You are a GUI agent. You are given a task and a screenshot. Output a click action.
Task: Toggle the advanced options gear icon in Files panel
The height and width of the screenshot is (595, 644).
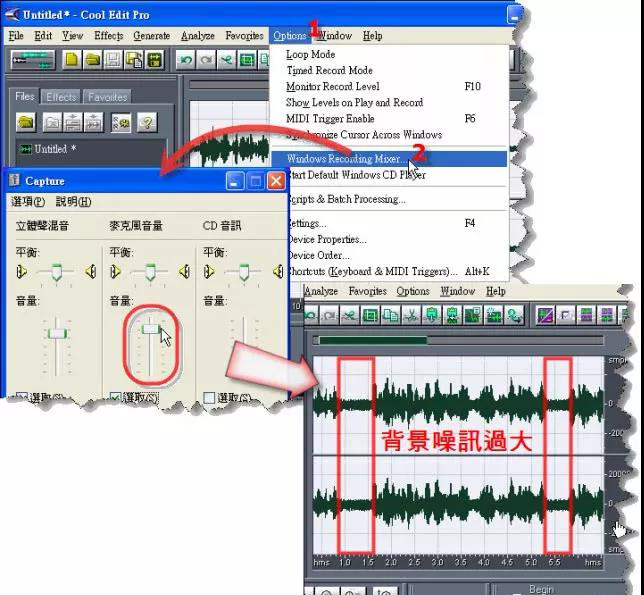[121, 122]
